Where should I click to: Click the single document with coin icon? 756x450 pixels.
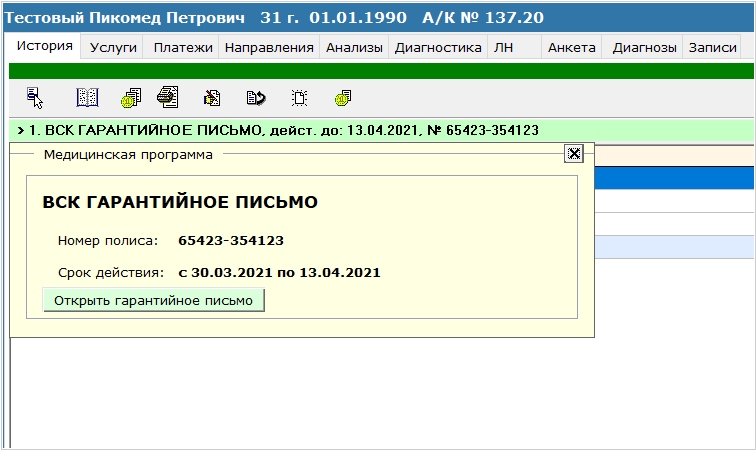tap(343, 98)
